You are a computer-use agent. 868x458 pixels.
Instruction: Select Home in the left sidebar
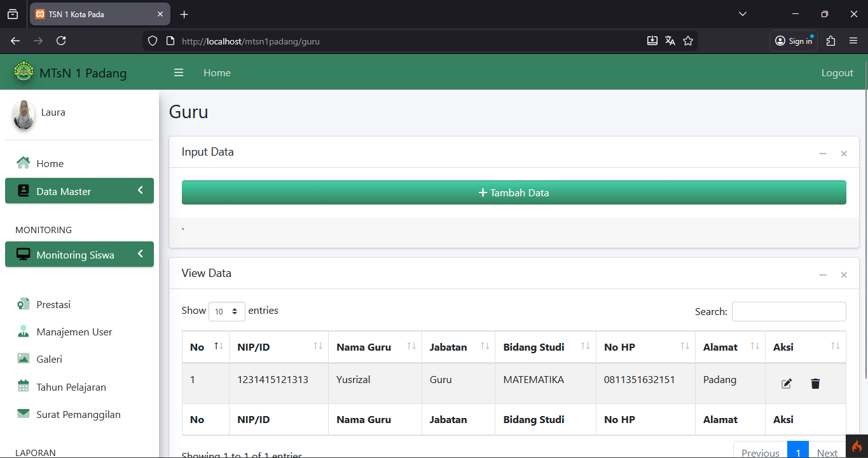pos(50,164)
